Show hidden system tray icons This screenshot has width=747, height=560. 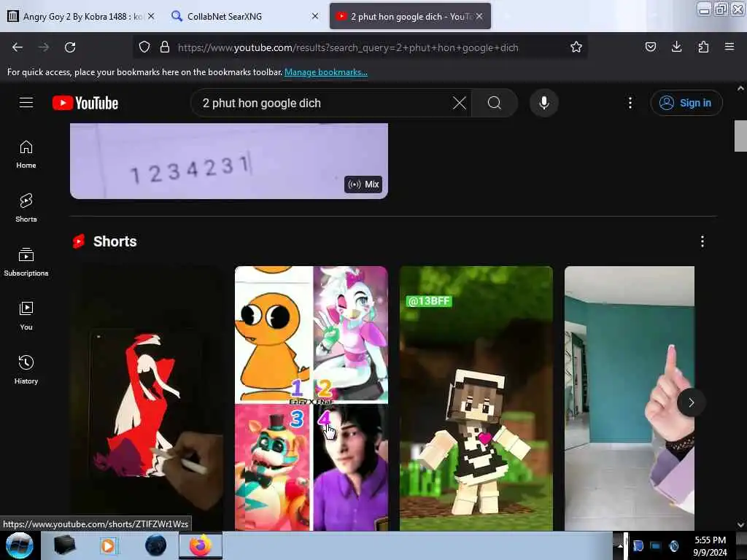[x=620, y=545]
